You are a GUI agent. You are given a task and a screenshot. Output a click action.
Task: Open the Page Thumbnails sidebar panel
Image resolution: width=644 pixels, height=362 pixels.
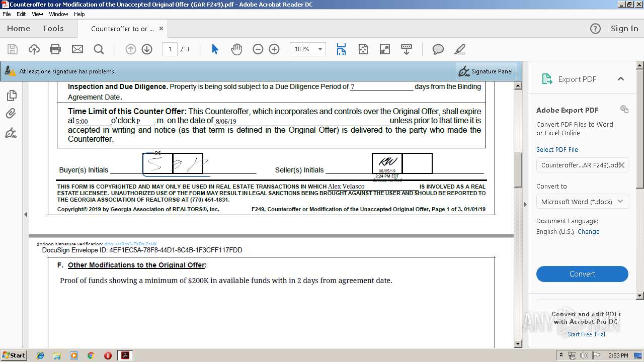11,95
